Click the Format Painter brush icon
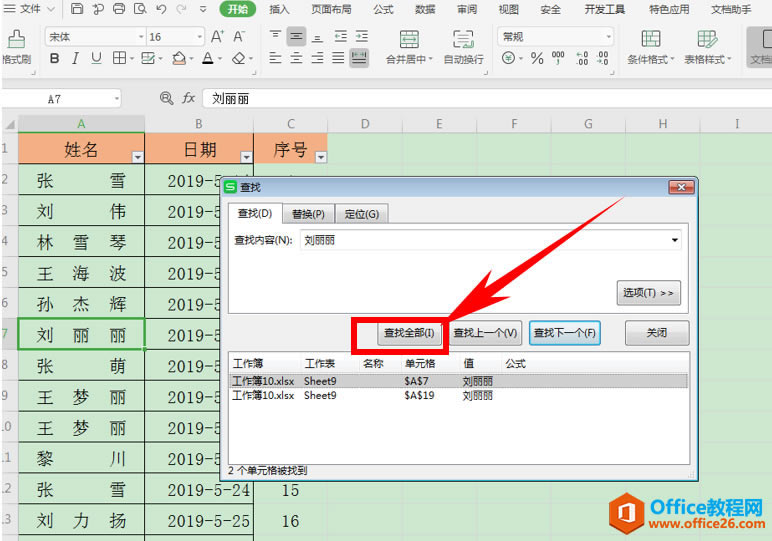772x541 pixels. (17, 39)
